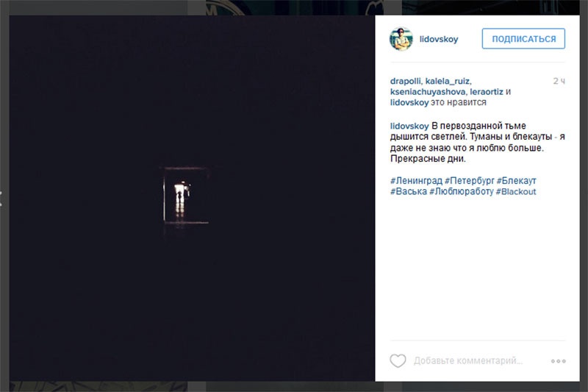Open the #Петербург hashtag
This screenshot has height=392, width=588.
pyautogui.click(x=470, y=181)
